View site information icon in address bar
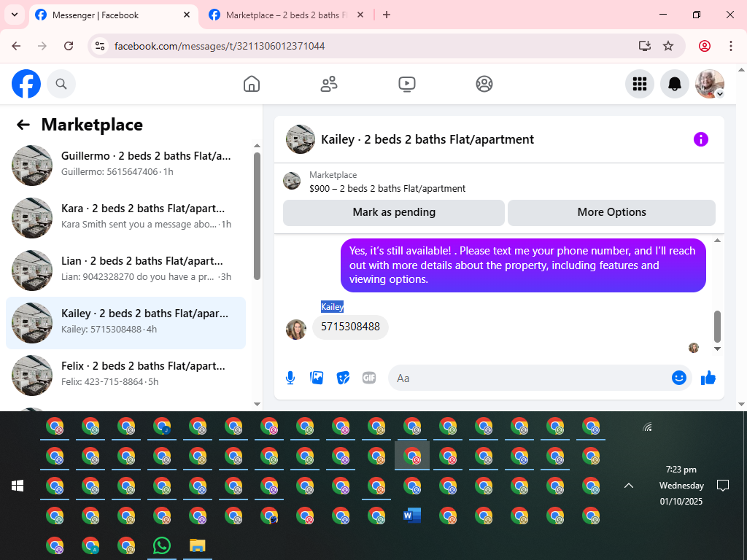This screenshot has height=560, width=747. (99, 46)
